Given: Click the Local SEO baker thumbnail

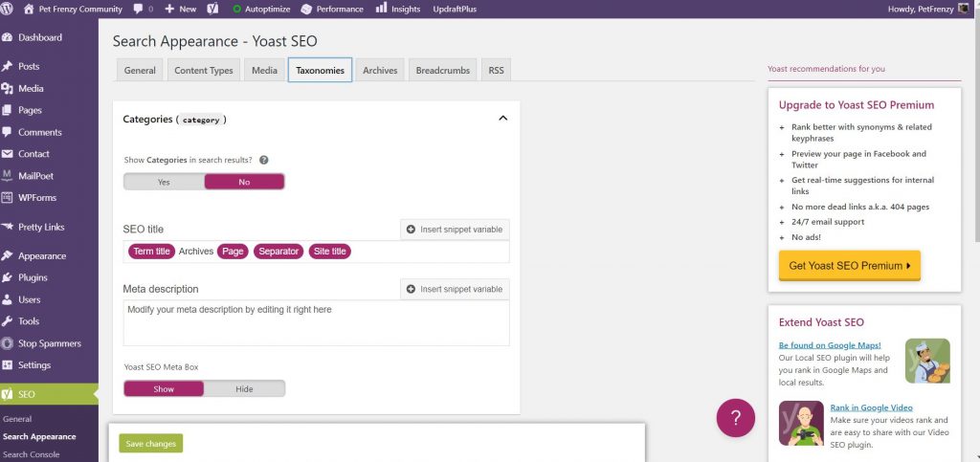Looking at the screenshot, I should pyautogui.click(x=927, y=361).
